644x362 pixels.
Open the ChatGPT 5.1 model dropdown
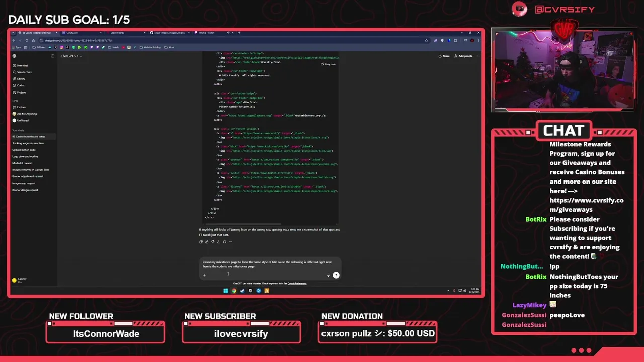tap(71, 56)
